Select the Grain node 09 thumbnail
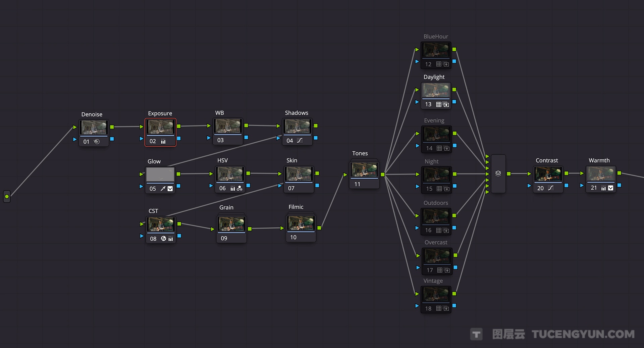The height and width of the screenshot is (348, 644). point(231,224)
